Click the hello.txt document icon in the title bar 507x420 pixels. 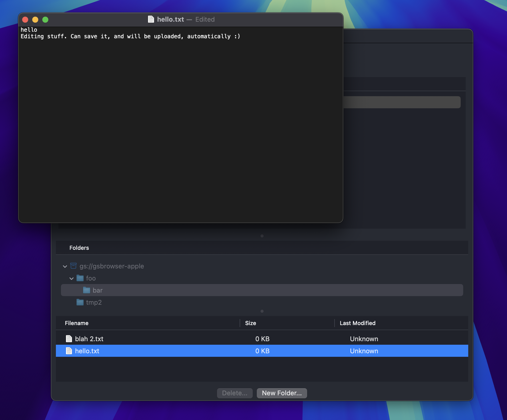tap(151, 19)
